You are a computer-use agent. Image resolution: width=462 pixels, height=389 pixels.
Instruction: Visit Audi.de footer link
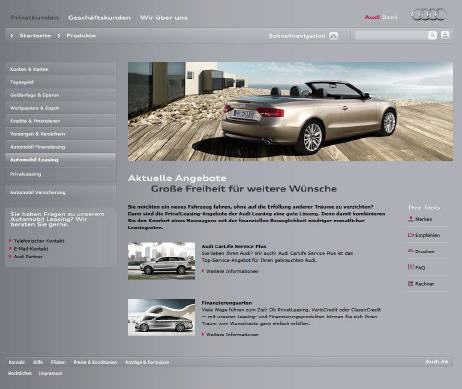(x=436, y=362)
